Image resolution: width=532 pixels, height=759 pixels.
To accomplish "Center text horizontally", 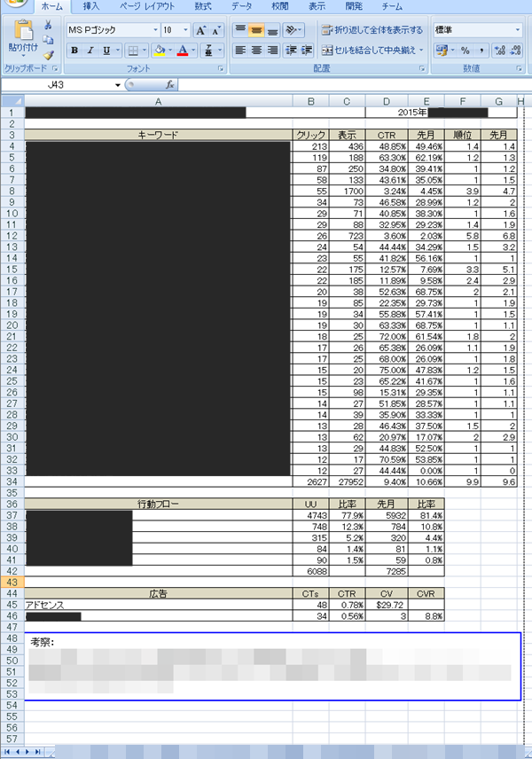I will (256, 51).
